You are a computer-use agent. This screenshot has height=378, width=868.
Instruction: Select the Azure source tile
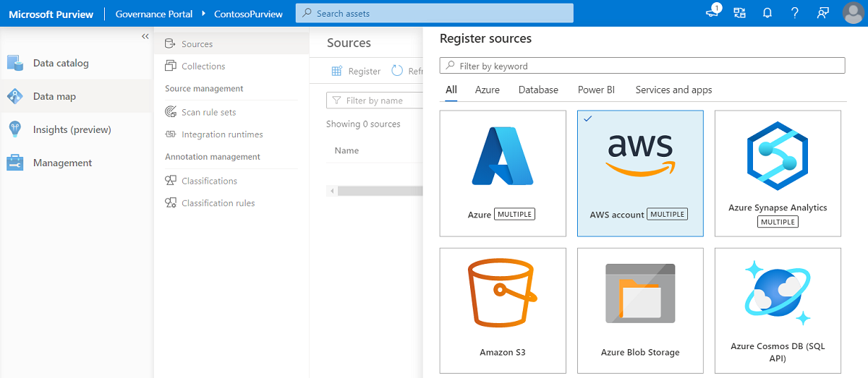(x=503, y=173)
